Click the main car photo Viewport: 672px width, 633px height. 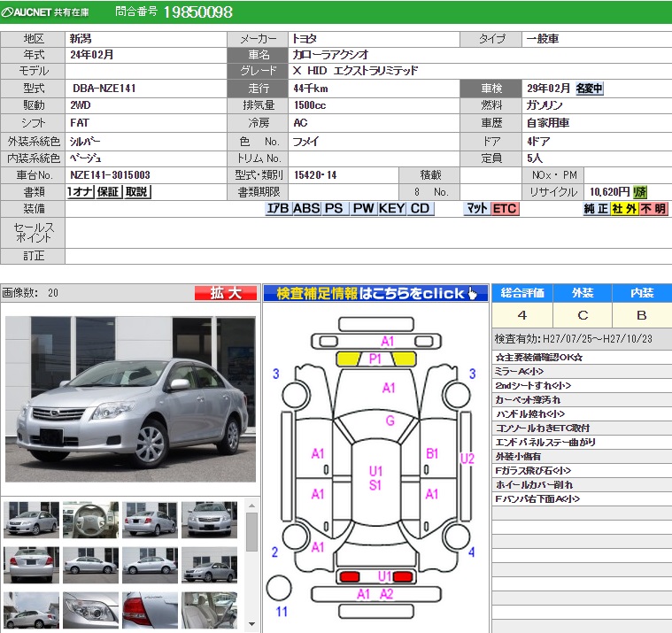[x=130, y=398]
